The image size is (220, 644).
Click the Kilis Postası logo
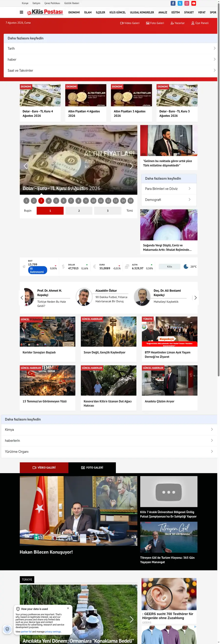click(x=45, y=12)
